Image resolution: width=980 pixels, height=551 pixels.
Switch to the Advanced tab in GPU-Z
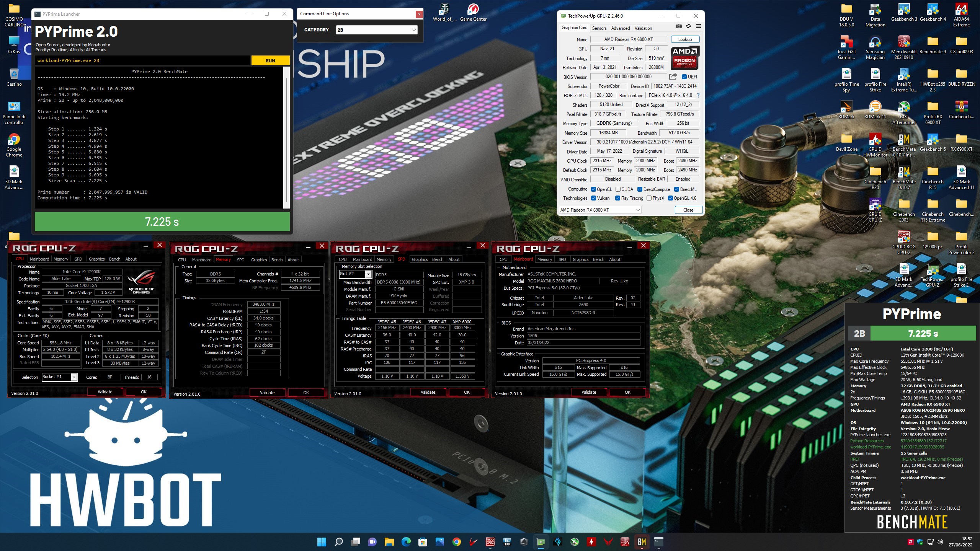click(x=620, y=28)
